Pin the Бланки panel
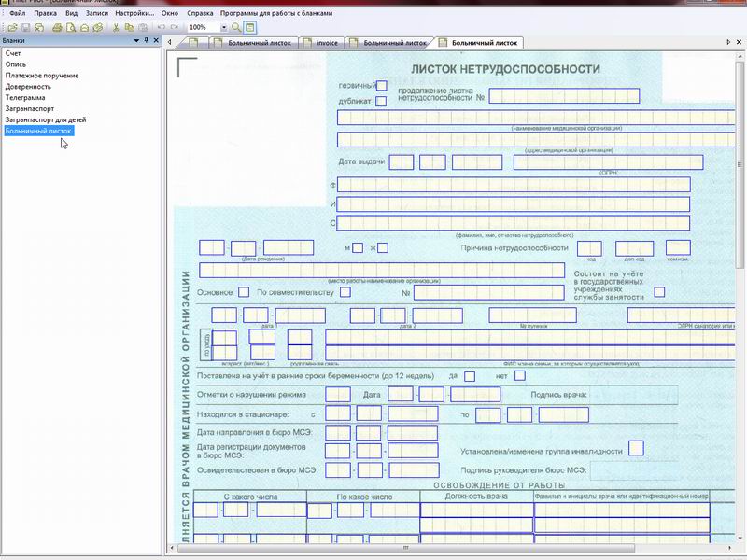747x560 pixels. pyautogui.click(x=147, y=40)
